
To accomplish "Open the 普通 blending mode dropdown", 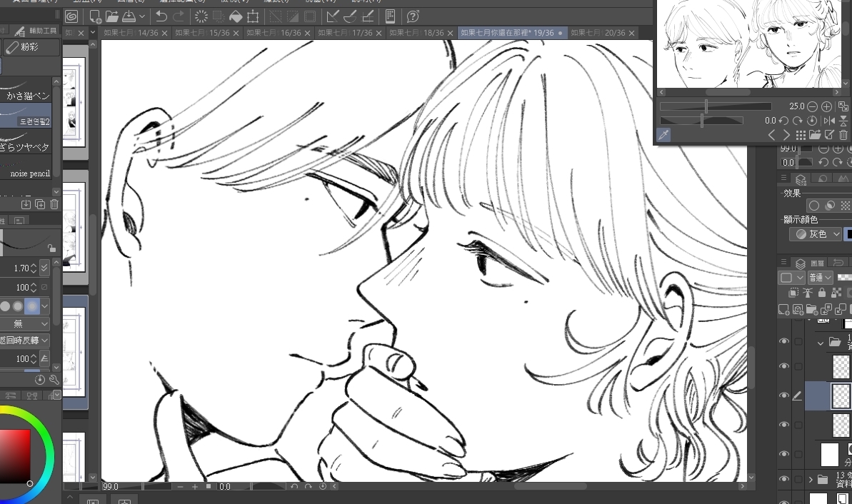I will pos(821,278).
